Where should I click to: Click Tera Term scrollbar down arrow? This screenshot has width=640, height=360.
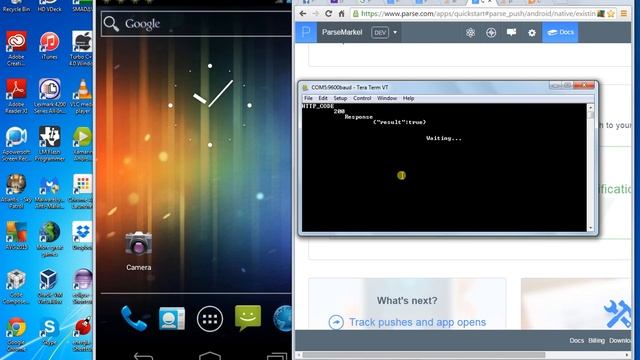590,228
